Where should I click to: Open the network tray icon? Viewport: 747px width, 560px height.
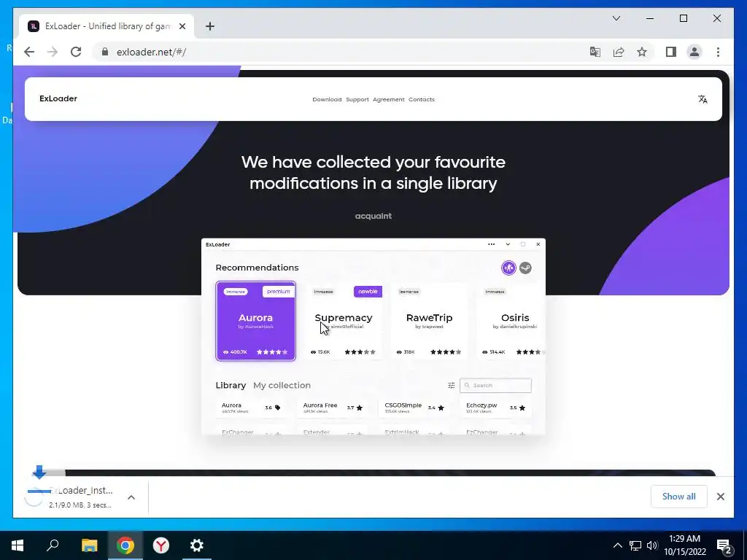tap(635, 545)
